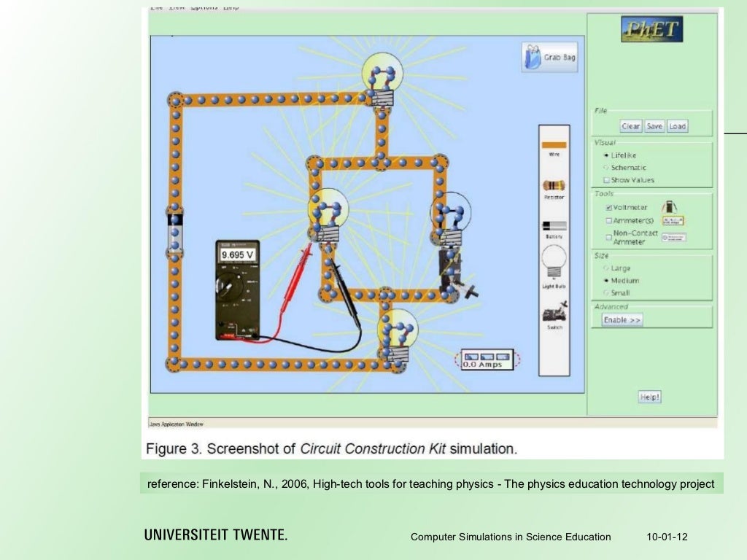Select the top light bulb in circuit
Viewport: 747px width, 560px height.
382,80
